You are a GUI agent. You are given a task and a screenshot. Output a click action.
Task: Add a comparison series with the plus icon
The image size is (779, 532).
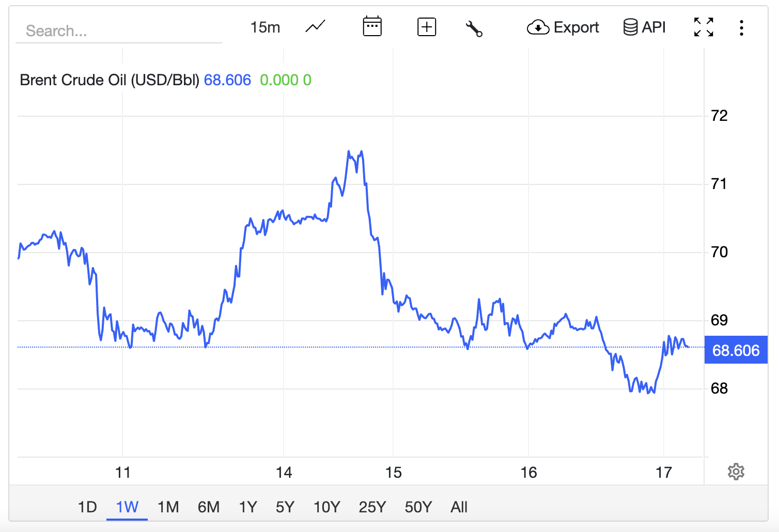427,27
